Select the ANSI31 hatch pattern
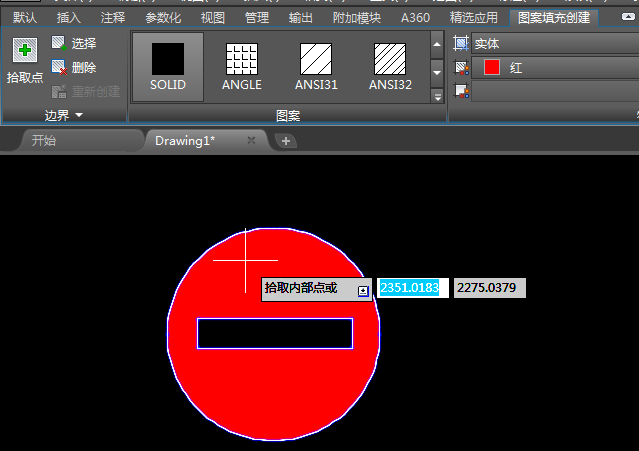The height and width of the screenshot is (451, 639). coord(316,67)
